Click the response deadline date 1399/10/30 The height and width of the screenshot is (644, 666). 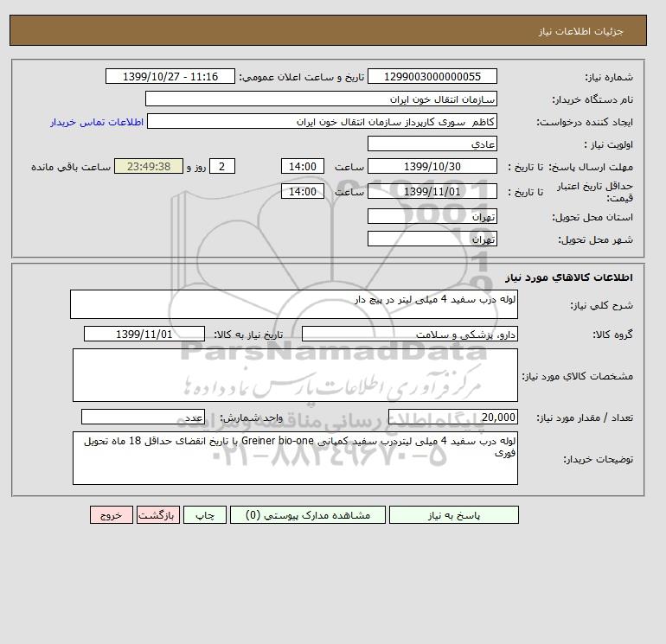432,167
